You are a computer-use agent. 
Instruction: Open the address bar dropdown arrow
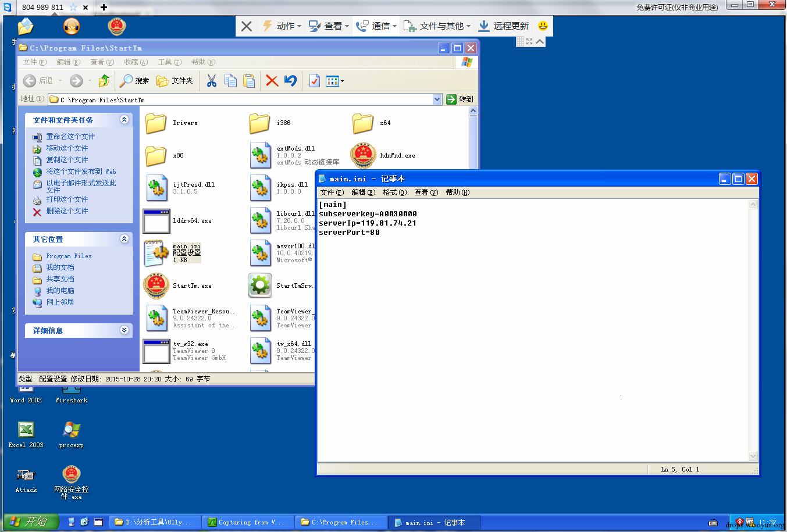click(x=437, y=99)
